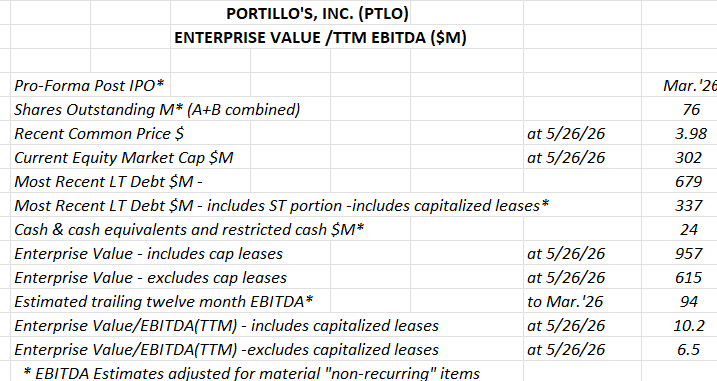
Task: Click the ENTERPRISE VALUE /TTM EBITDA ($M) heading
Action: coord(320,38)
